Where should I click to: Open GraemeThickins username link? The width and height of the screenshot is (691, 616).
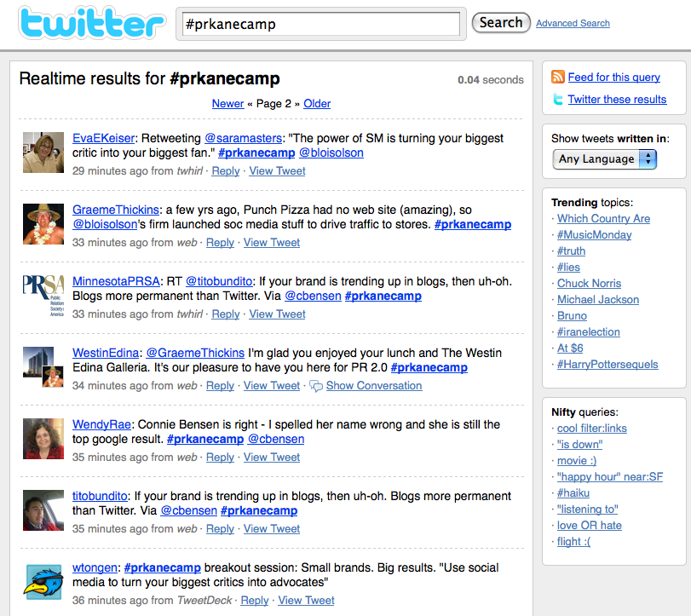tap(116, 210)
